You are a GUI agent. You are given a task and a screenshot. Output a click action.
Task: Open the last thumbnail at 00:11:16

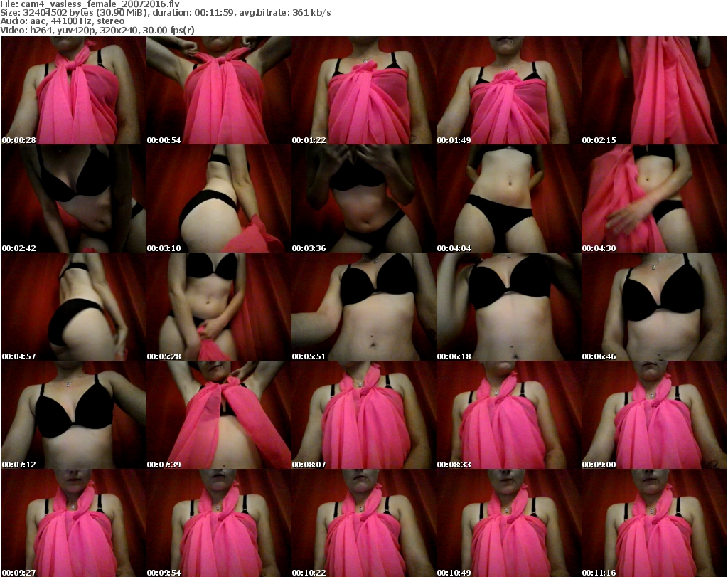coord(654,523)
